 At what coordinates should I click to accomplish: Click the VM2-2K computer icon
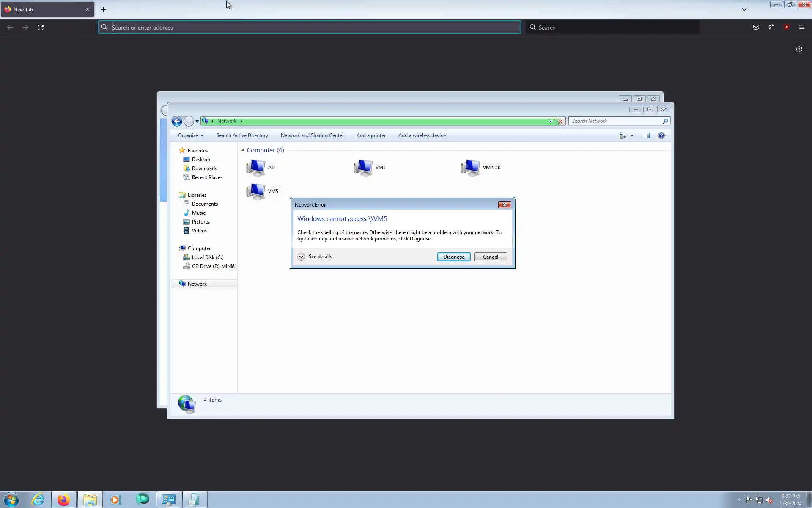(x=471, y=168)
